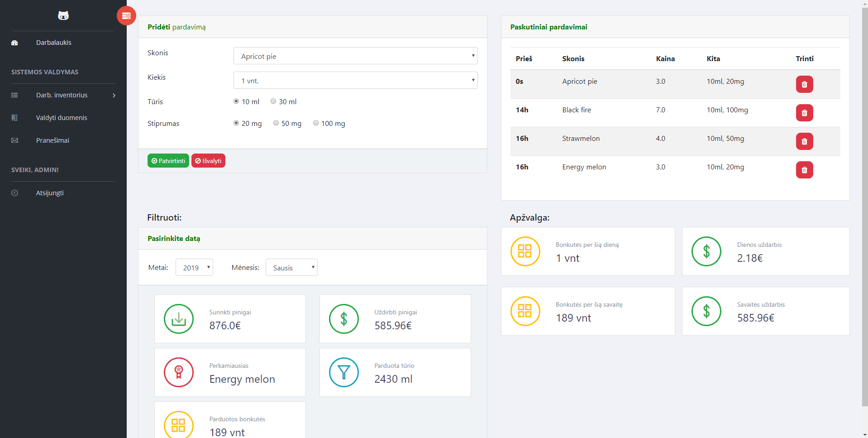This screenshot has height=438, width=868.
Task: Click the Bonkutės per šią dieną icon
Action: [x=525, y=251]
